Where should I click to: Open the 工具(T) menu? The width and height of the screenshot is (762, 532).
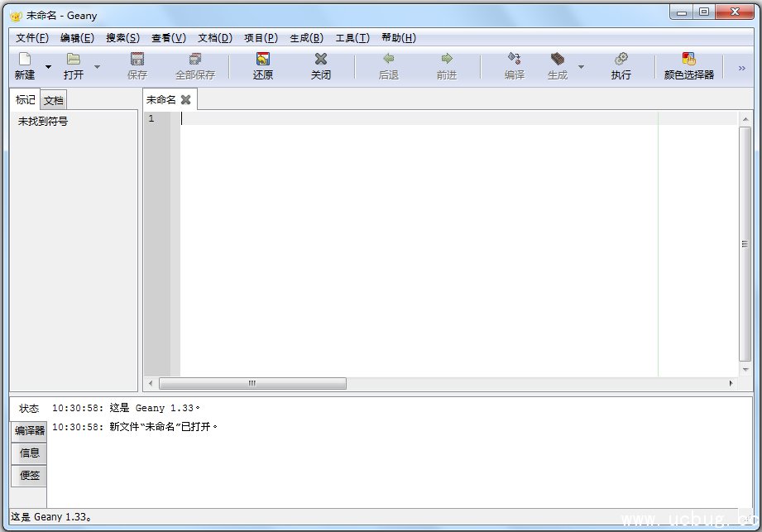tap(352, 38)
